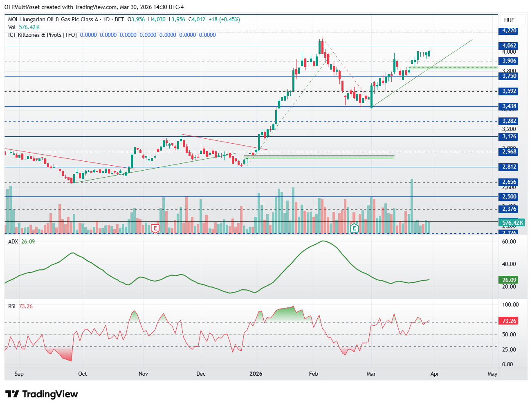Select the HUF currency label
The image size is (532, 408).
(509, 20)
